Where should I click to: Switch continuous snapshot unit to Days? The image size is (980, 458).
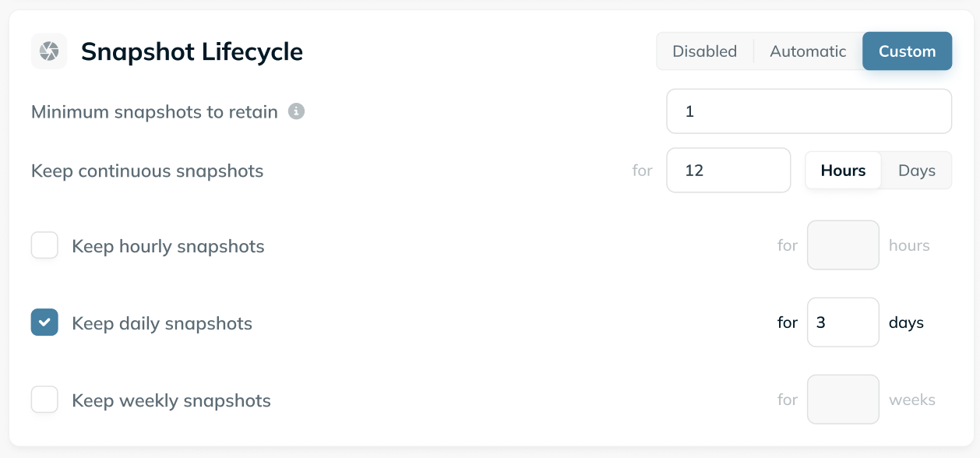[917, 170]
